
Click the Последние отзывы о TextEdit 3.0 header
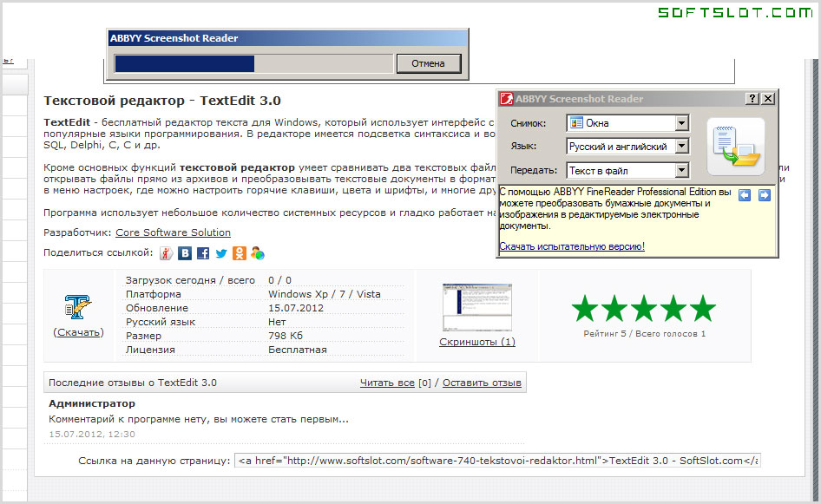point(133,383)
